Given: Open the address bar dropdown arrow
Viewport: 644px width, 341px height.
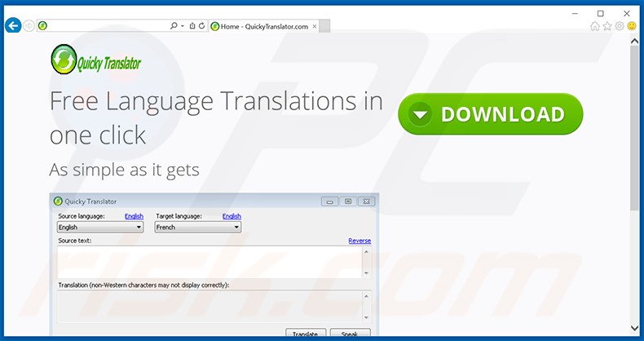Looking at the screenshot, I should (182, 26).
